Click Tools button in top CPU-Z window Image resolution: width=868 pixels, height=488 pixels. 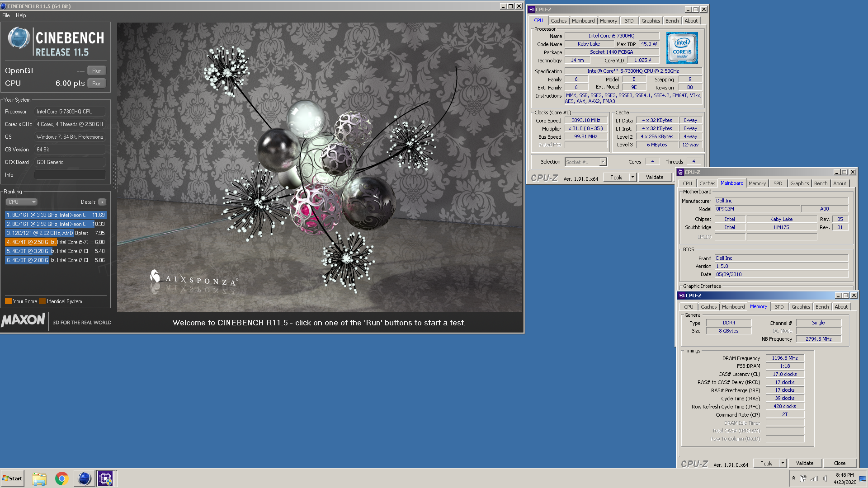(616, 178)
